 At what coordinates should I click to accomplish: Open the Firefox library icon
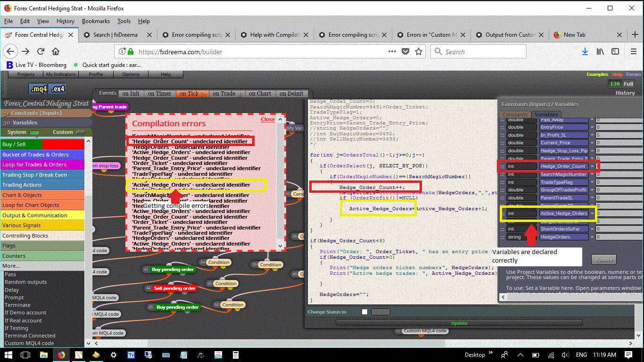[601, 51]
